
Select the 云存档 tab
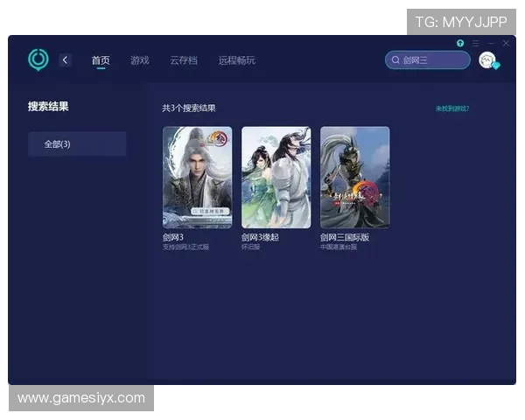point(183,60)
